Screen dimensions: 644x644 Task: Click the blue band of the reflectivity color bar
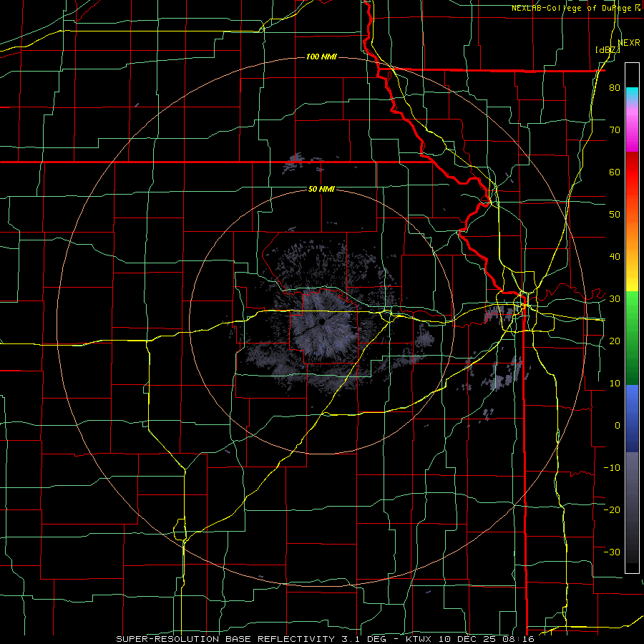632,419
